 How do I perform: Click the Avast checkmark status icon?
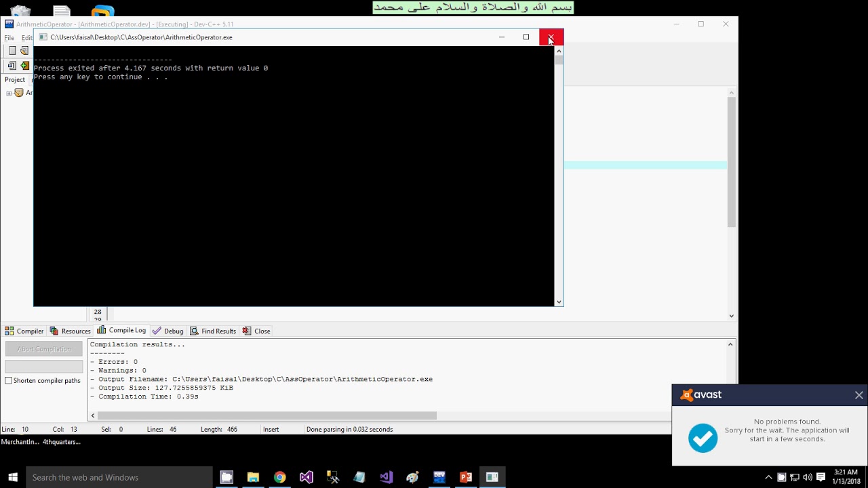click(x=703, y=438)
